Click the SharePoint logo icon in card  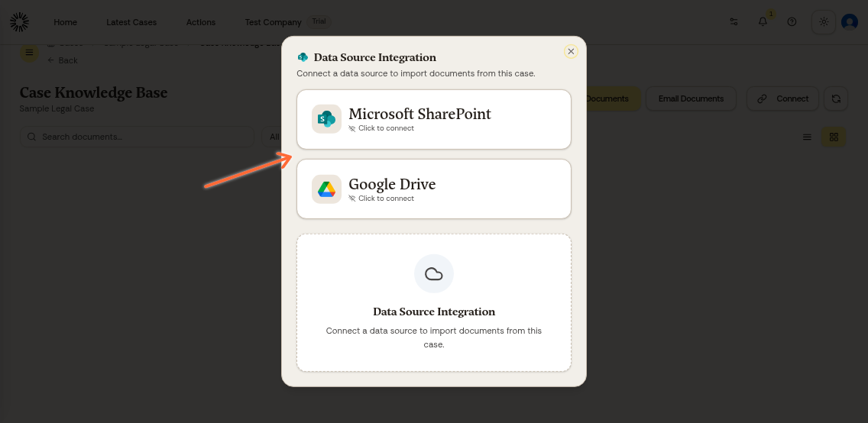[326, 119]
